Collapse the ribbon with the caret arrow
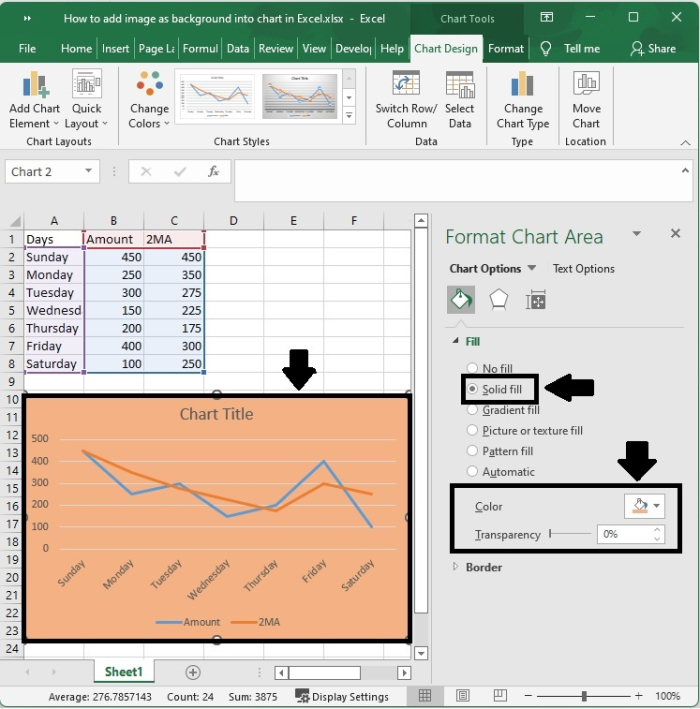The width and height of the screenshot is (700, 709). point(686,143)
